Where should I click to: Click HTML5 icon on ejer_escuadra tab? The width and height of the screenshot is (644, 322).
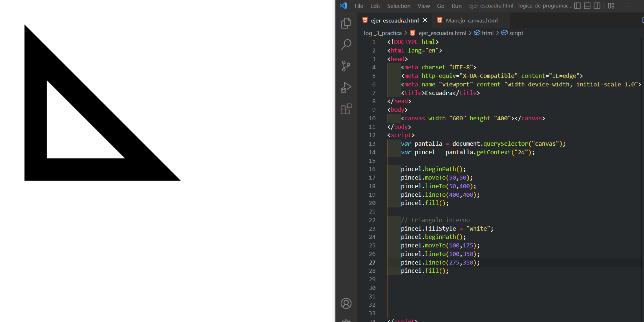(365, 20)
